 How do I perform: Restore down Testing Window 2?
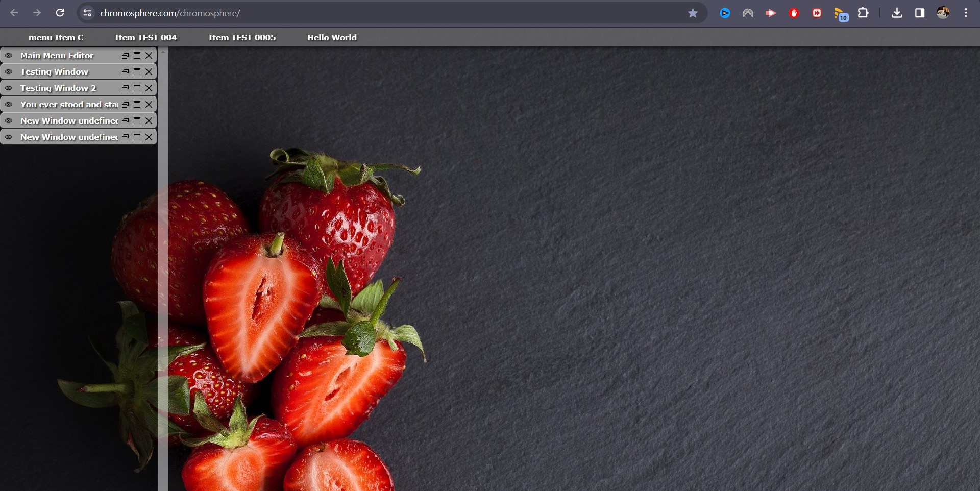coord(125,88)
